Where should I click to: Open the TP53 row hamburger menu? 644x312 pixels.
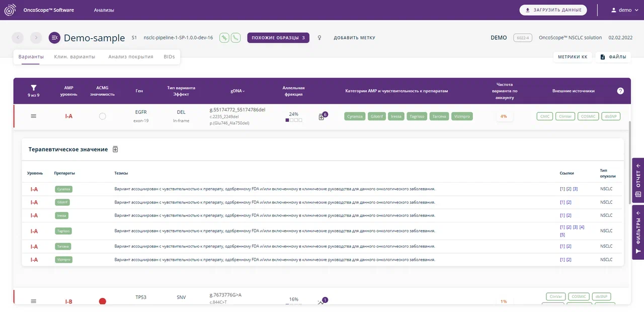point(34,301)
